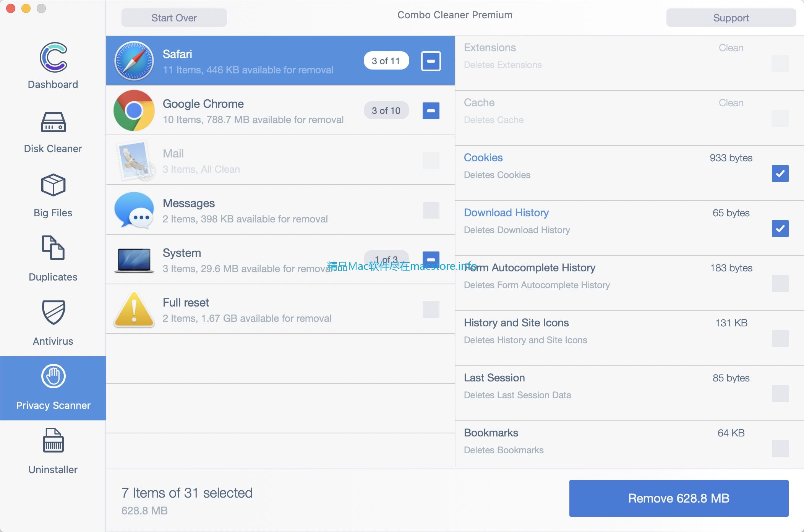This screenshot has height=532, width=804.
Task: Check the Last Session checkbox
Action: coord(780,394)
